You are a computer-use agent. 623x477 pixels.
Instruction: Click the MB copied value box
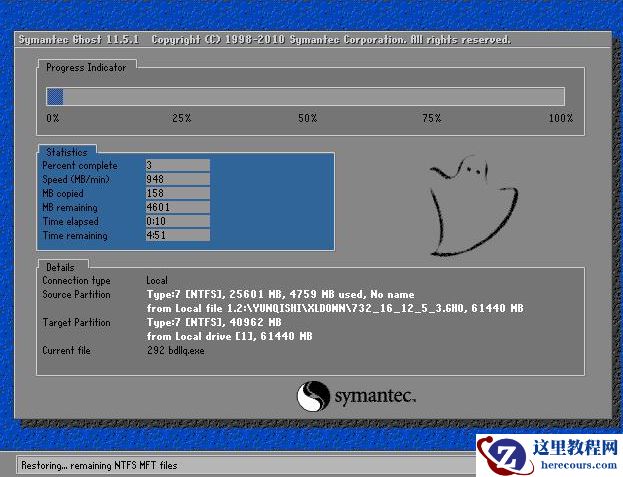click(177, 193)
